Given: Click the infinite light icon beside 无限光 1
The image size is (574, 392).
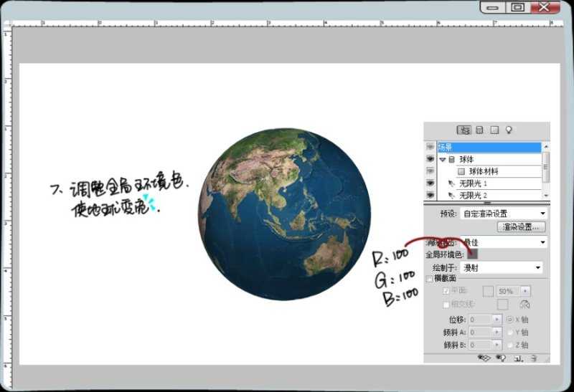Looking at the screenshot, I should [x=451, y=183].
